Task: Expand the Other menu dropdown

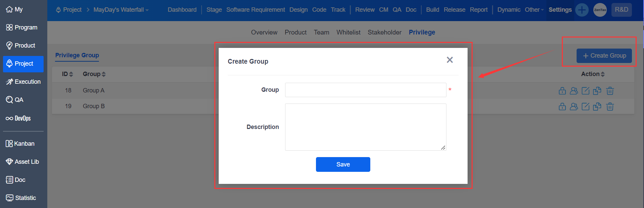Action: coord(534,10)
